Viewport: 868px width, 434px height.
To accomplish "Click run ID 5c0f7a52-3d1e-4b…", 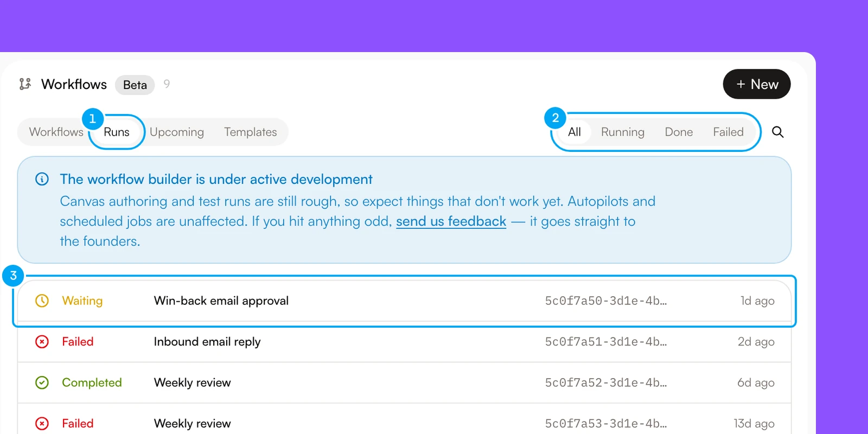I will 606,382.
